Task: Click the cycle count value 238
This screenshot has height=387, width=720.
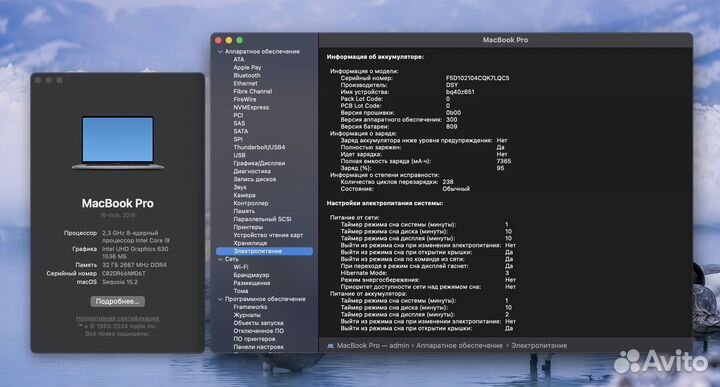Action: [x=448, y=182]
